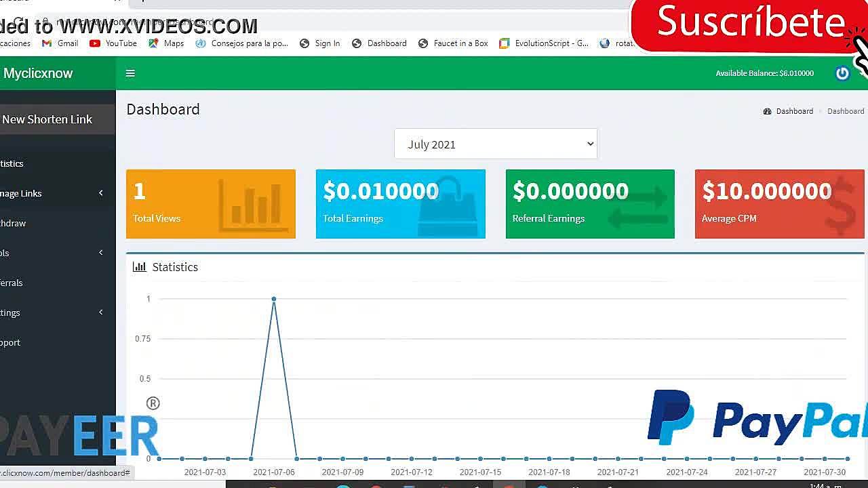Open the Statistics sidebar item
Image resolution: width=868 pixels, height=488 pixels.
coord(57,163)
